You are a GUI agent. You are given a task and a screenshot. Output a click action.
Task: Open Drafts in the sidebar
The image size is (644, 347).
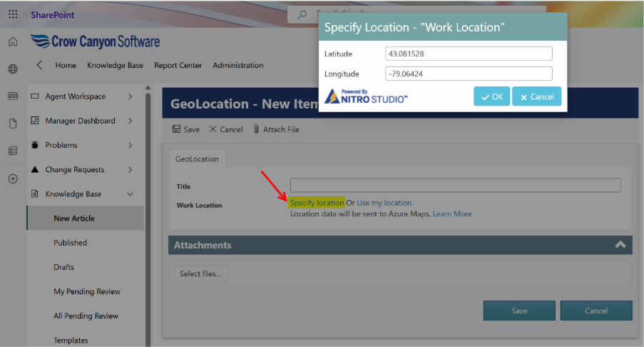tap(63, 267)
